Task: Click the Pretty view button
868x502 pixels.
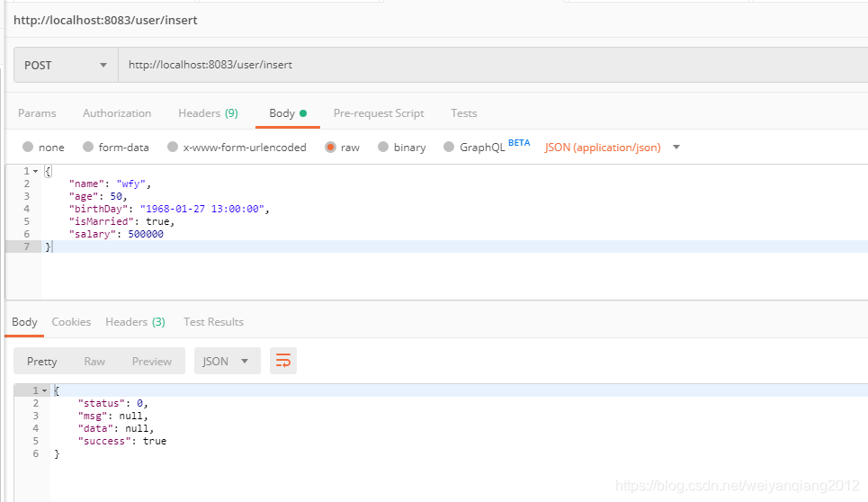Action: point(42,362)
